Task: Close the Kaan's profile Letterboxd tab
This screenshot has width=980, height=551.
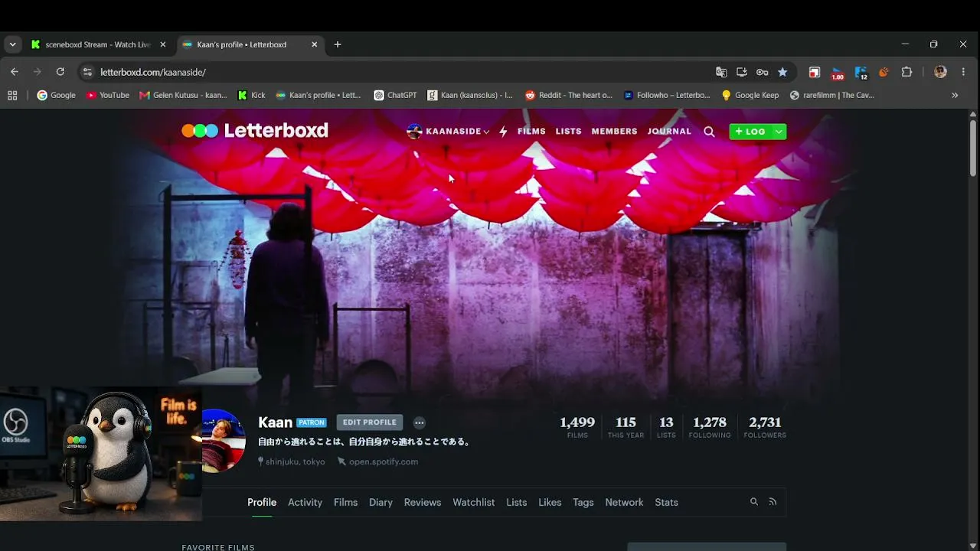Action: tap(314, 44)
